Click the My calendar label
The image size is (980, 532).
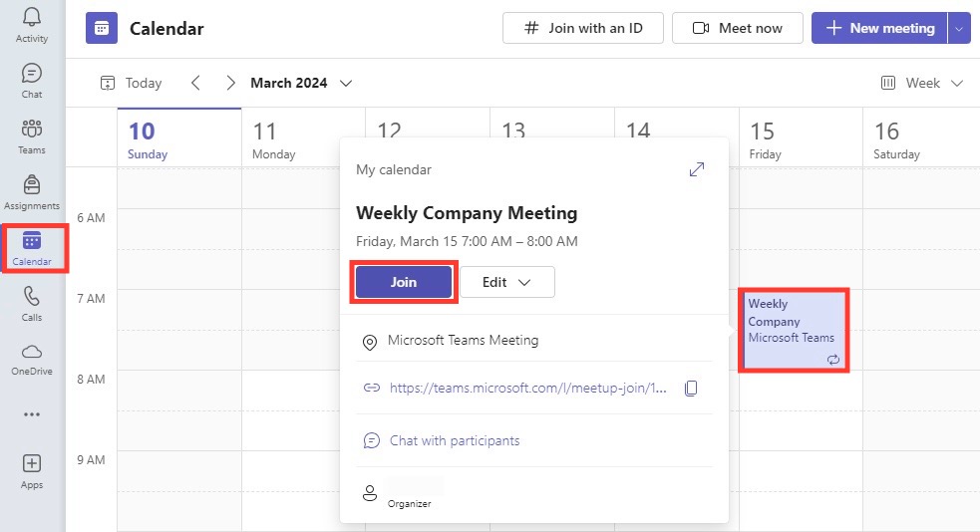click(393, 169)
